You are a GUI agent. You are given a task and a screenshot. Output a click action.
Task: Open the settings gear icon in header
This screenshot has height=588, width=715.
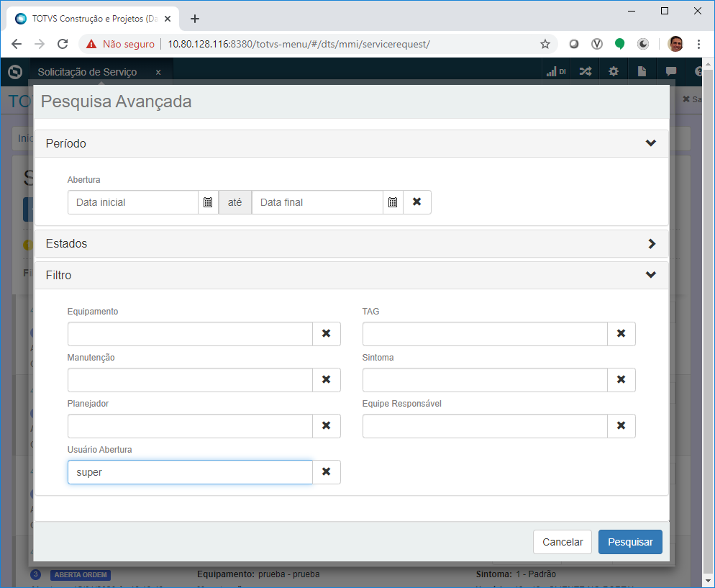(614, 72)
